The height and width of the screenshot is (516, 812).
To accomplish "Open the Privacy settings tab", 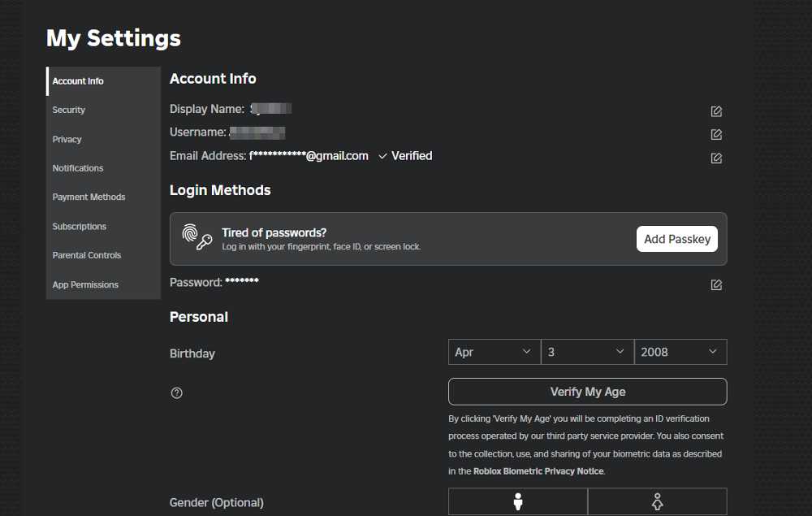I will point(67,139).
